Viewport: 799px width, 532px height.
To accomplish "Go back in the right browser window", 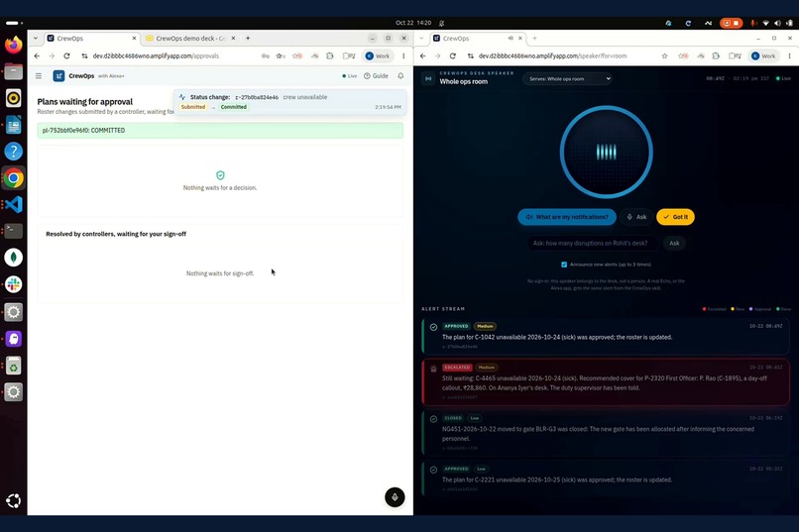I will coord(423,56).
